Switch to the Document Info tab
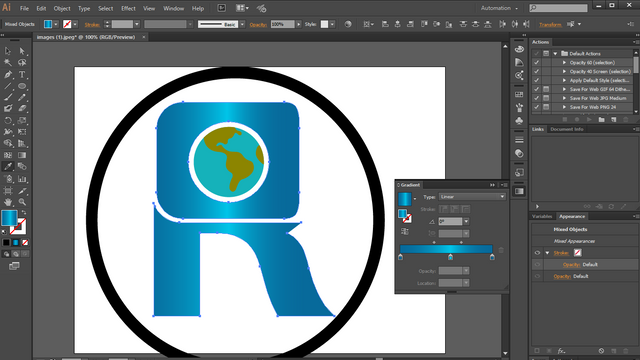 pyautogui.click(x=567, y=129)
